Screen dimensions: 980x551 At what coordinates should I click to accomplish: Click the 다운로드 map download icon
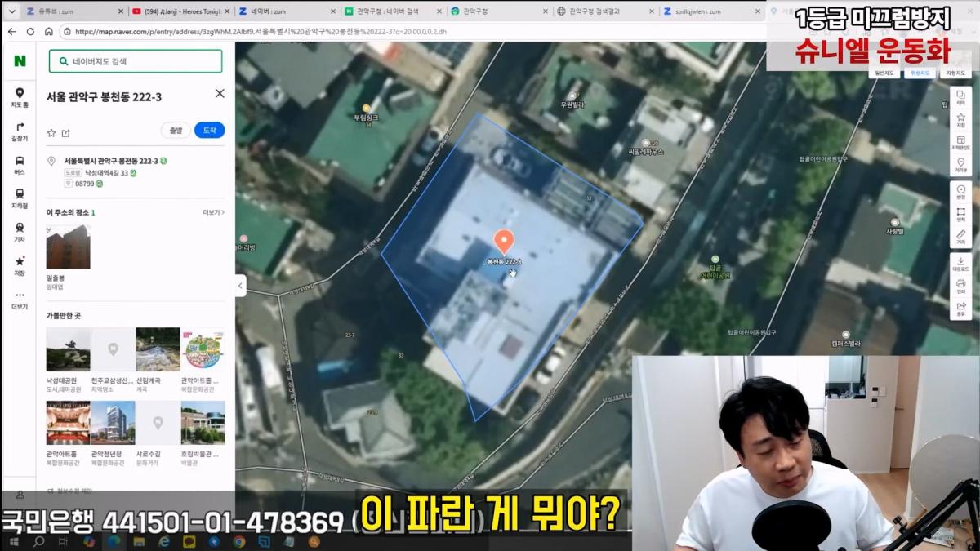tap(960, 264)
